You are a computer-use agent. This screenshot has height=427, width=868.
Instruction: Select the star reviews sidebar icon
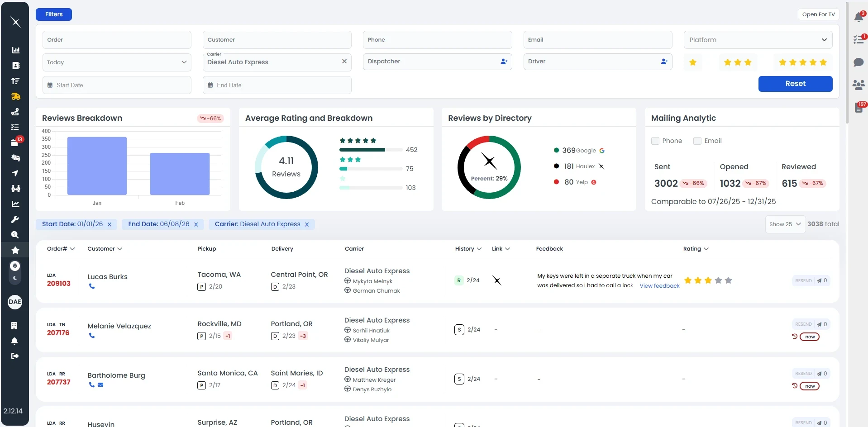tap(15, 250)
